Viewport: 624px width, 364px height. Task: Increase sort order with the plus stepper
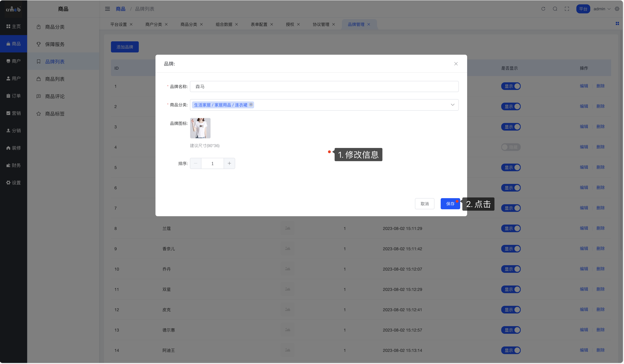tap(229, 163)
